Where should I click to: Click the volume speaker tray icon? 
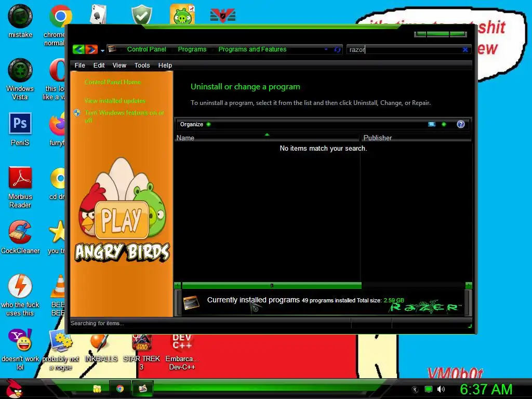coord(441,390)
